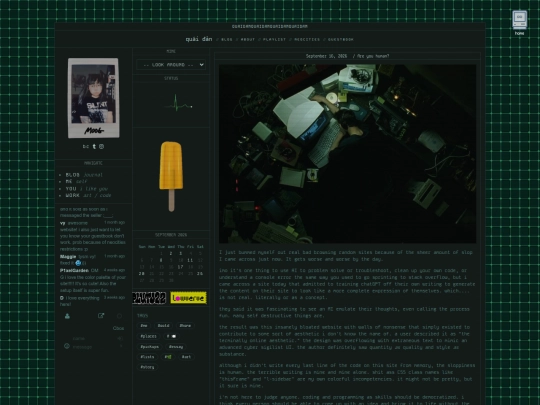Click the #build tag
Image resolution: width=540 pixels, height=405 pixels.
tap(163, 325)
